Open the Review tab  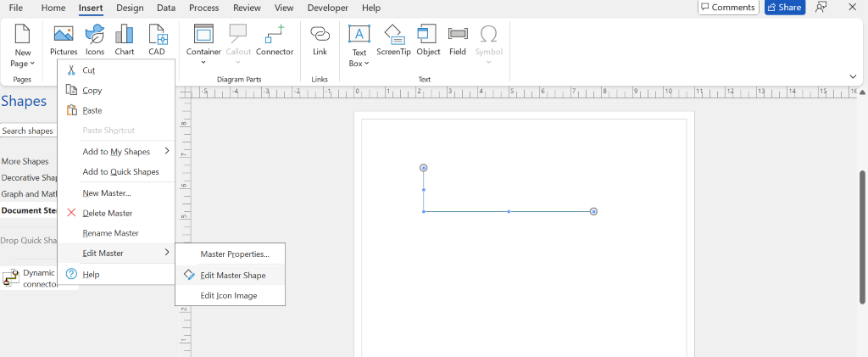(248, 8)
